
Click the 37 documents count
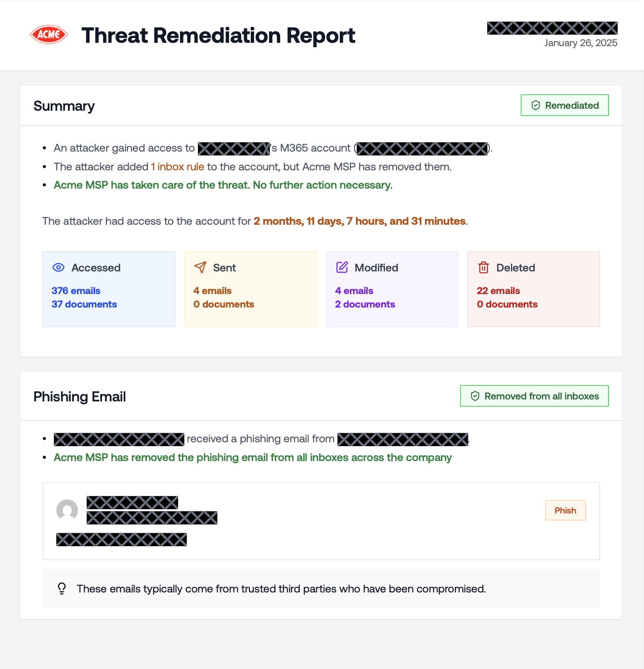coord(84,304)
